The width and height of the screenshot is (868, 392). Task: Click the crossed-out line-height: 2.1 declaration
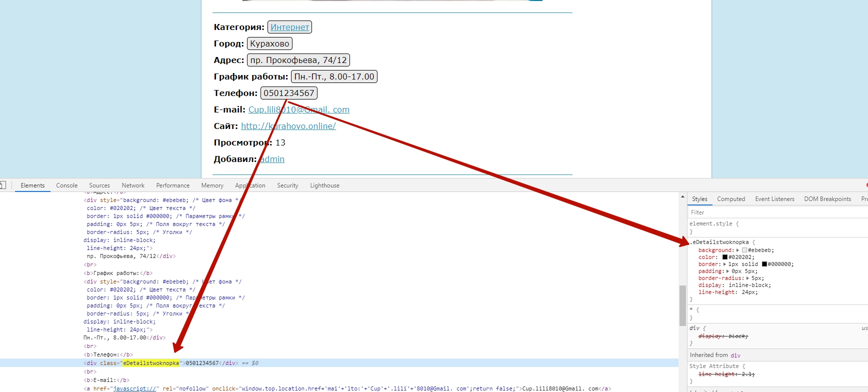pos(726,374)
